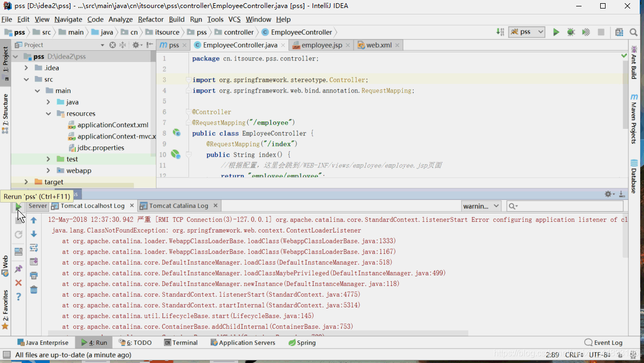Expand the .idea folder
Screen dimensions: 644x363
tap(26, 68)
